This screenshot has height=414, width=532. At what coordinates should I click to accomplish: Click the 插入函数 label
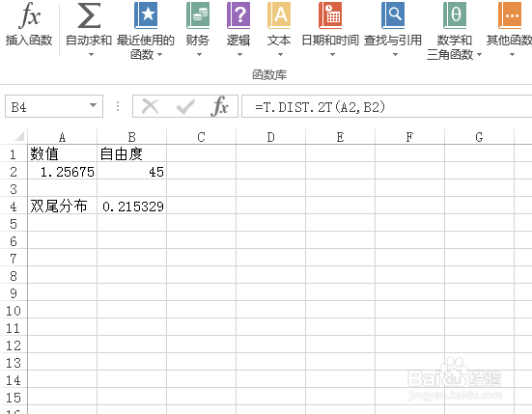pos(29,41)
